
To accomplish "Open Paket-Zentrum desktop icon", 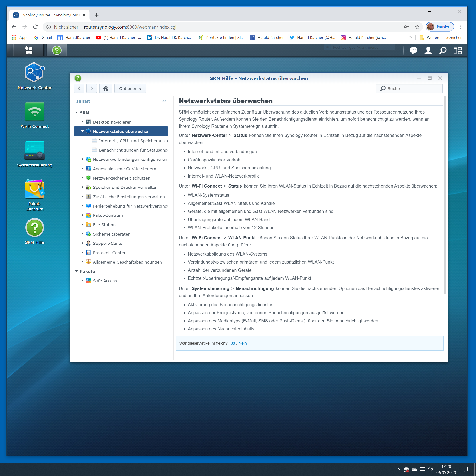I will tap(34, 189).
